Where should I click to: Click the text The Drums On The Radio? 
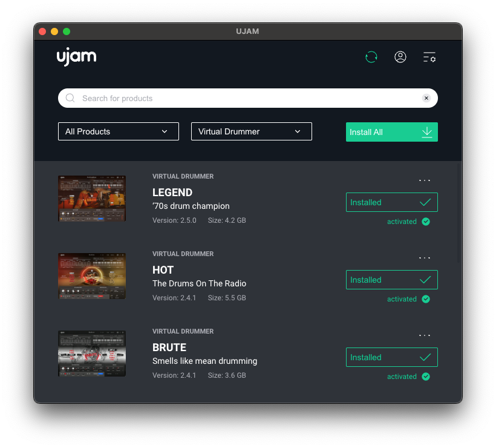199,284
